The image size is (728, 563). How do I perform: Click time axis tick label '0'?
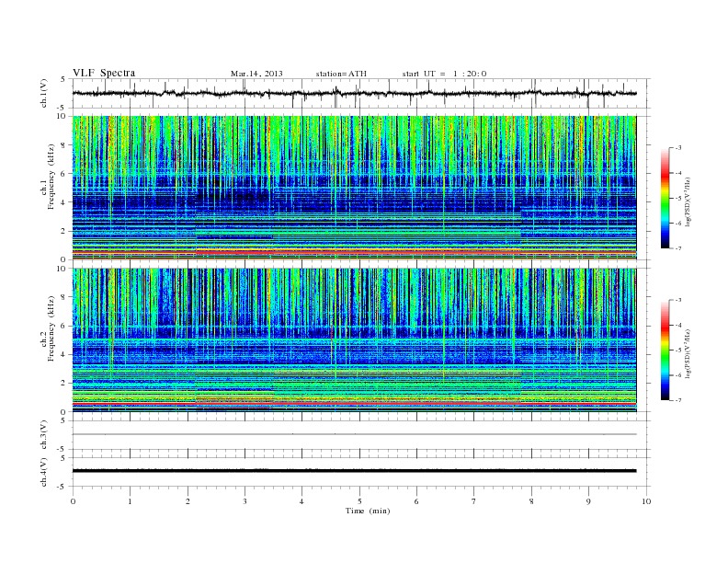click(x=73, y=501)
